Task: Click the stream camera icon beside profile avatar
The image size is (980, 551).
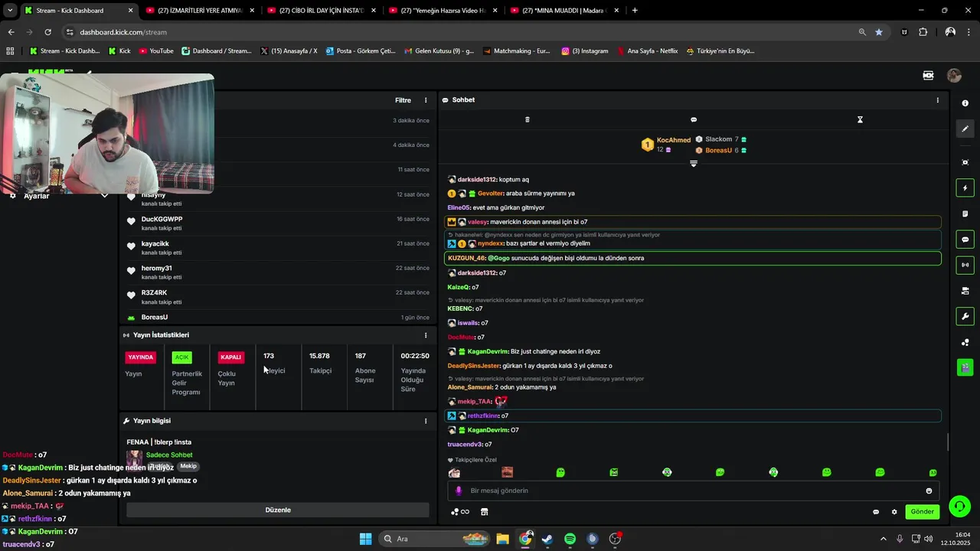Action: [928, 76]
